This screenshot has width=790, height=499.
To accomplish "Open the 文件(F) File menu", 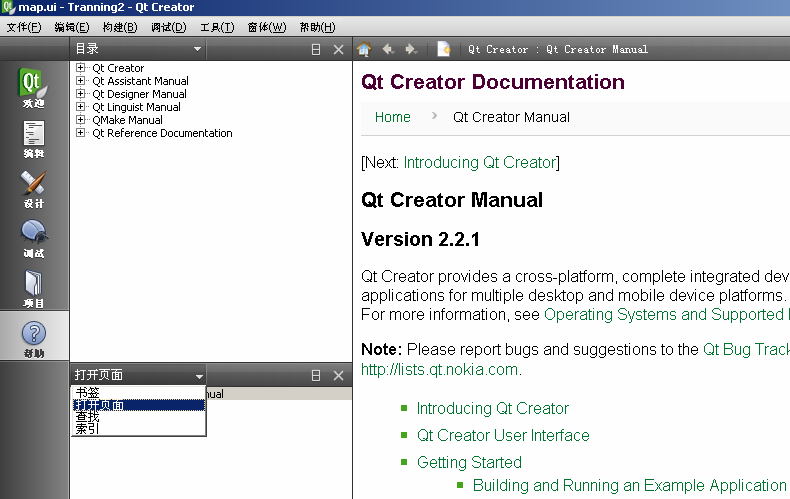I will pyautogui.click(x=24, y=27).
